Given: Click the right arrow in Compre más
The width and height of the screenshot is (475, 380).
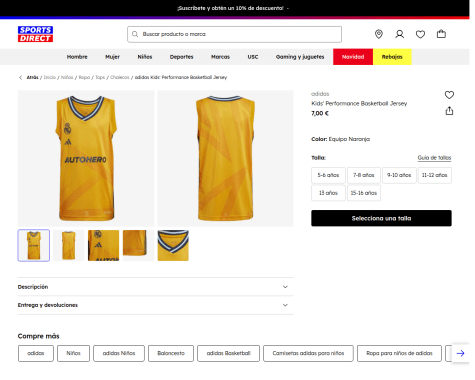Looking at the screenshot, I should tap(460, 353).
